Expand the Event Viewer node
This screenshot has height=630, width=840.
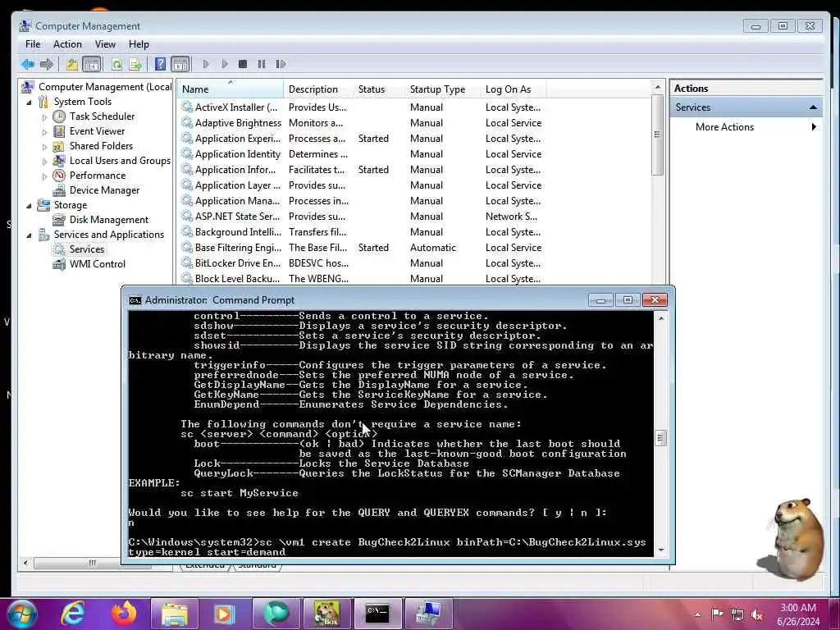point(44,132)
